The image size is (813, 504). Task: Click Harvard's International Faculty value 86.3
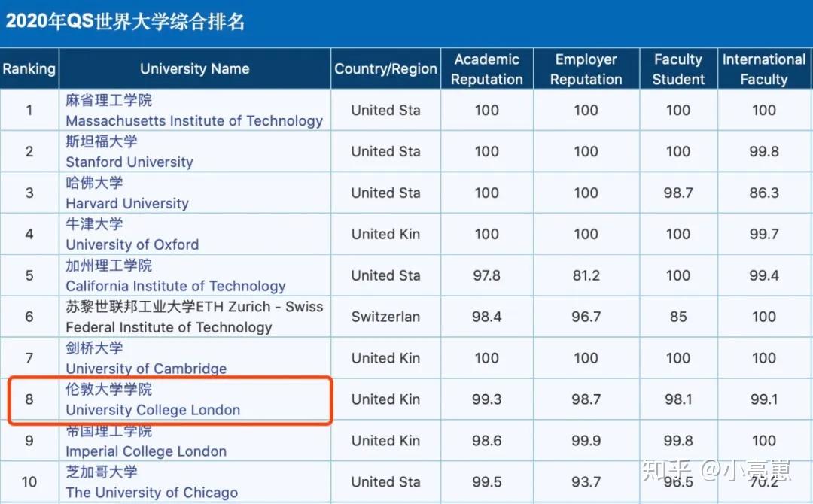pyautogui.click(x=764, y=193)
